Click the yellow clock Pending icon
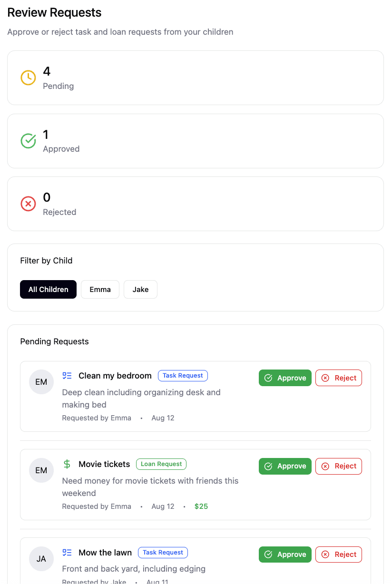The image size is (392, 584). (28, 78)
